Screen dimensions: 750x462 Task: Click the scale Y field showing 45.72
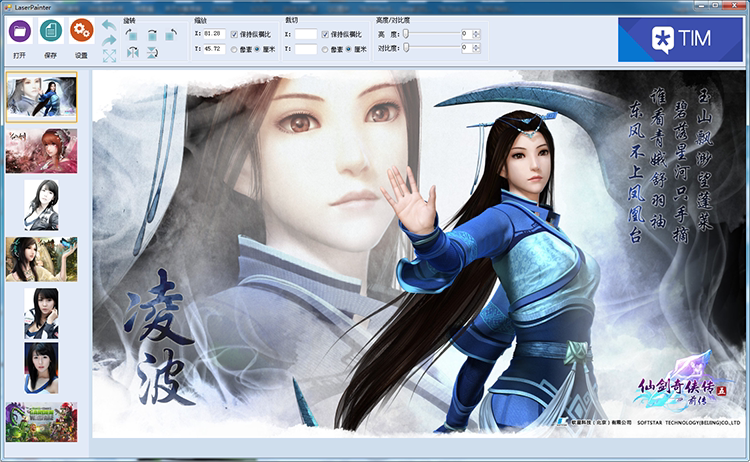coord(214,49)
